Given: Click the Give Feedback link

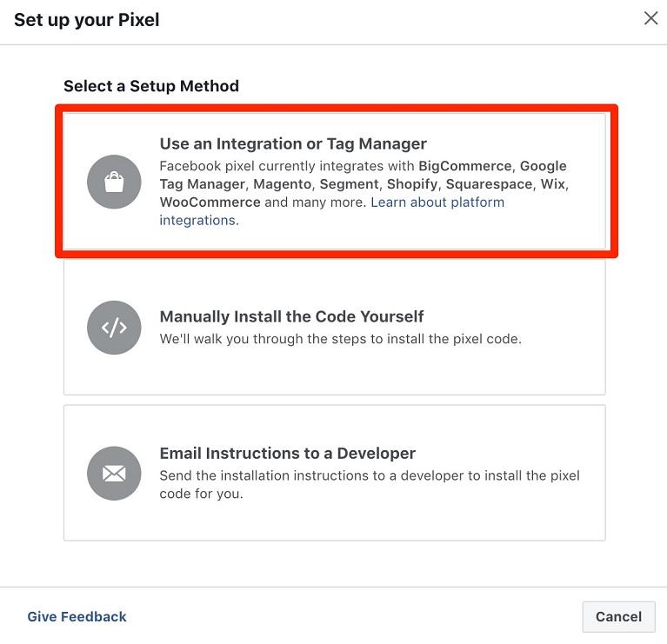Looking at the screenshot, I should [77, 616].
